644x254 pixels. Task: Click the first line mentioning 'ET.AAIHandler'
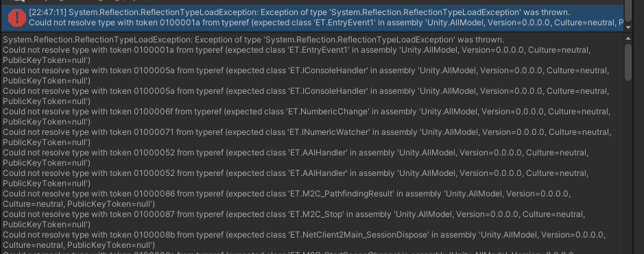point(296,157)
